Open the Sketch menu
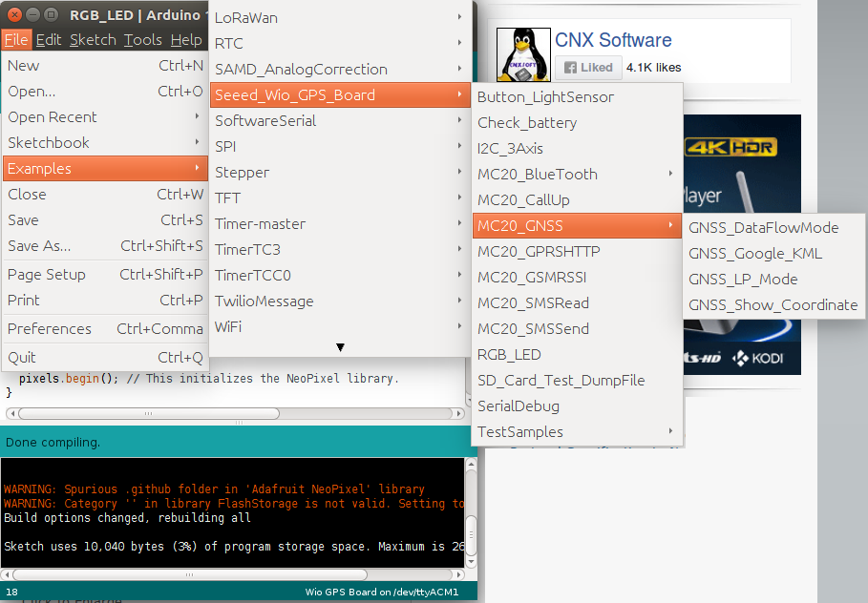This screenshot has width=868, height=603. pyautogui.click(x=93, y=40)
